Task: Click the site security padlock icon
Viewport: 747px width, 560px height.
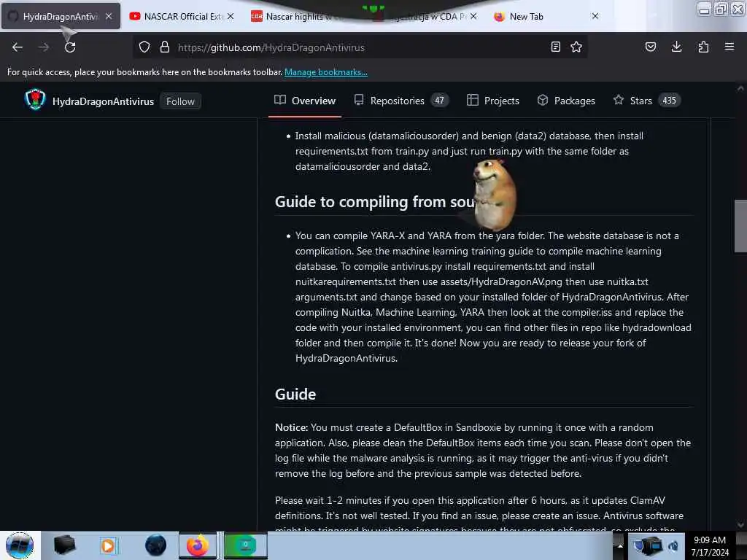Action: point(165,47)
